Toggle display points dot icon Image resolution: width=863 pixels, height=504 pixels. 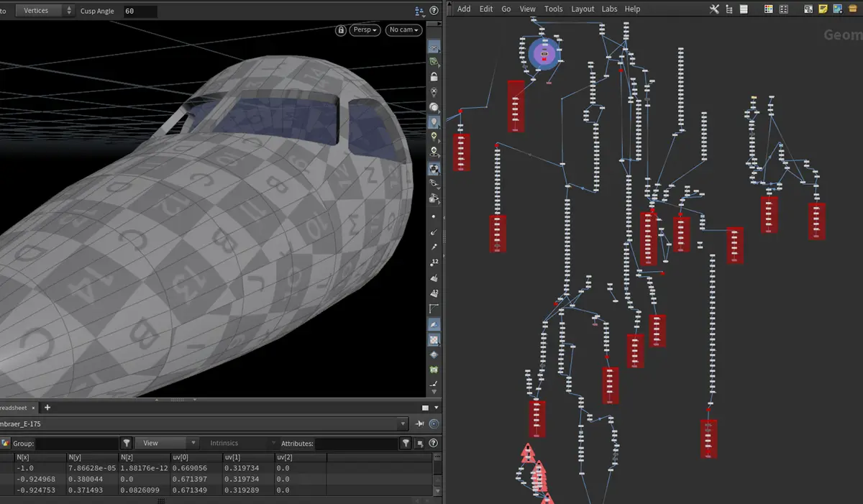pyautogui.click(x=434, y=216)
